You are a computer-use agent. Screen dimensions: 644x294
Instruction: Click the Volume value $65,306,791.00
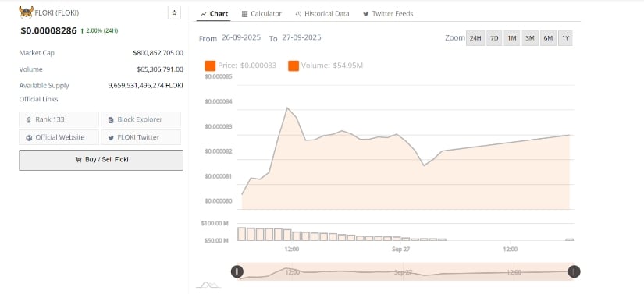pos(160,69)
